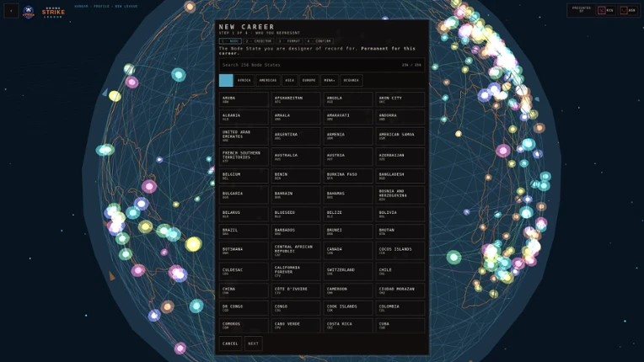Image resolution: width=644 pixels, height=362 pixels.
Task: Click the Cancel button
Action: 230,343
